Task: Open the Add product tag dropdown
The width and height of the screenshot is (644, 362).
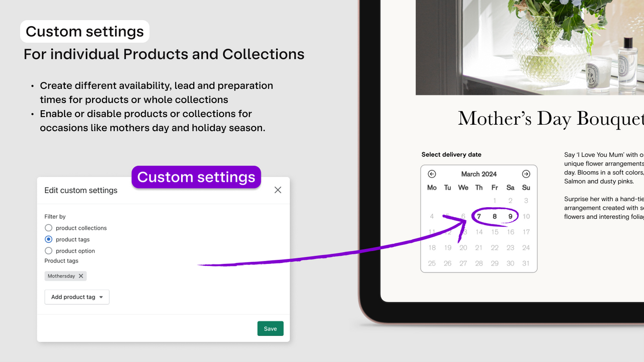Action: (76, 297)
